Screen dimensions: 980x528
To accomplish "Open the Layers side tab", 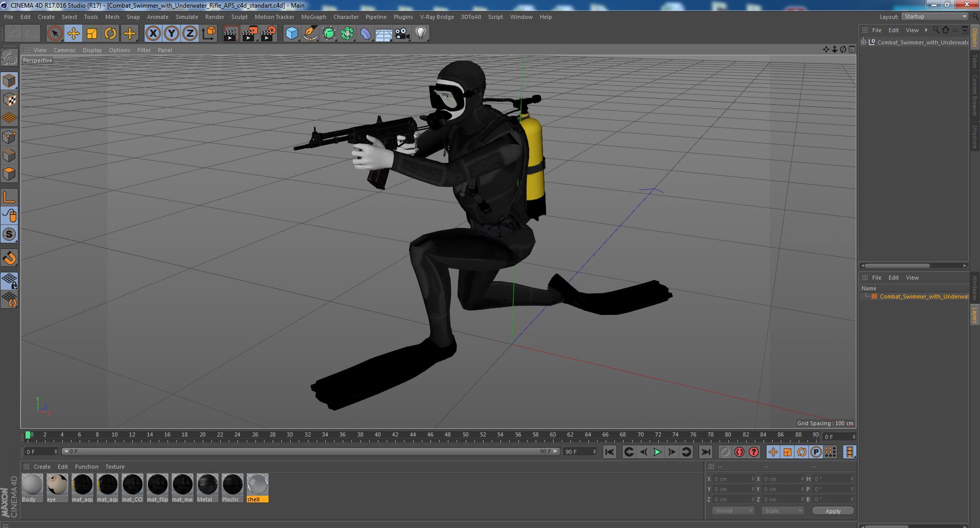I will pos(974,315).
